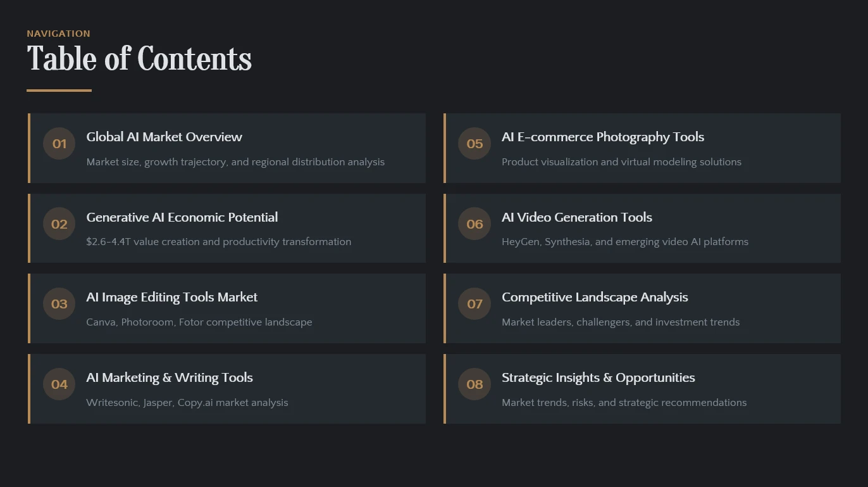Click the 07 number badge
This screenshot has width=868, height=487.
474,304
